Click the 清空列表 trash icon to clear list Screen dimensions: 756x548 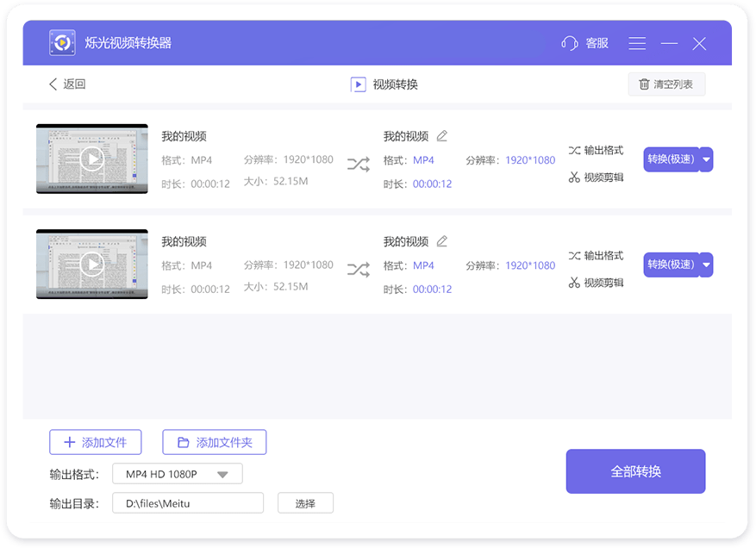643,84
